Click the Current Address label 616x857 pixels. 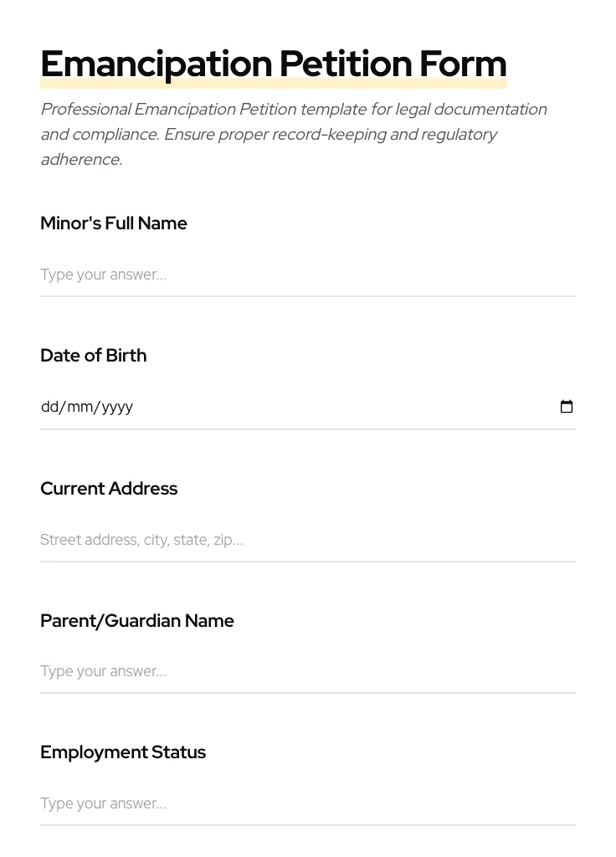(109, 489)
